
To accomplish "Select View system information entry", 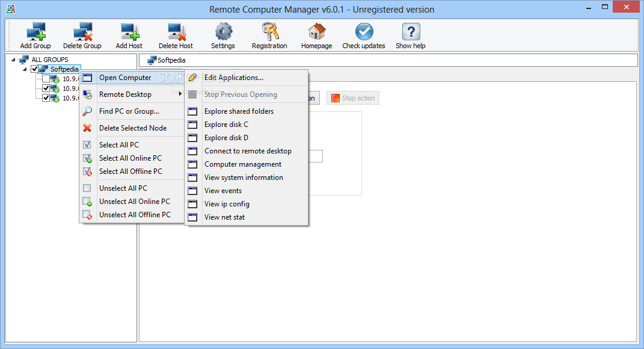I will (x=247, y=178).
